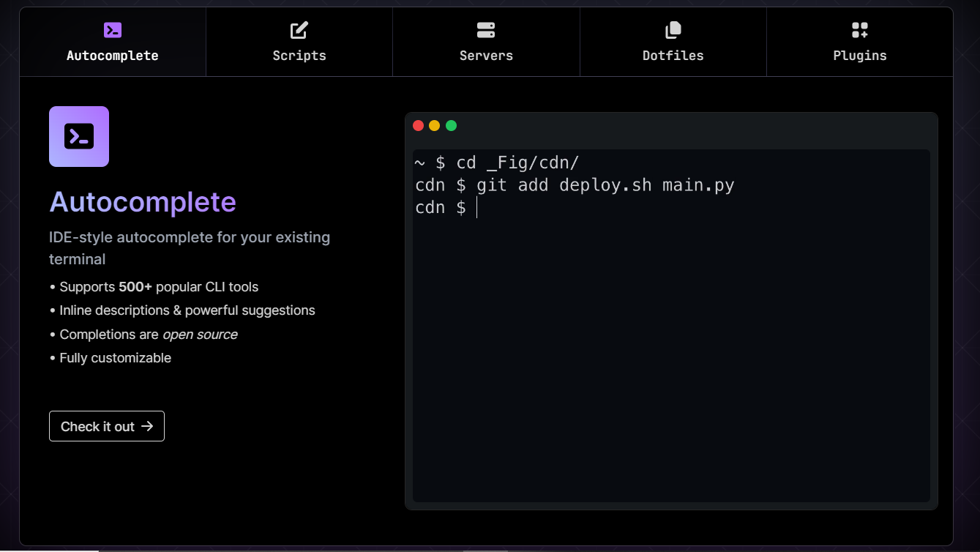Viewport: 980px width, 552px height.
Task: Select the Dotfiles tab label
Action: [673, 56]
